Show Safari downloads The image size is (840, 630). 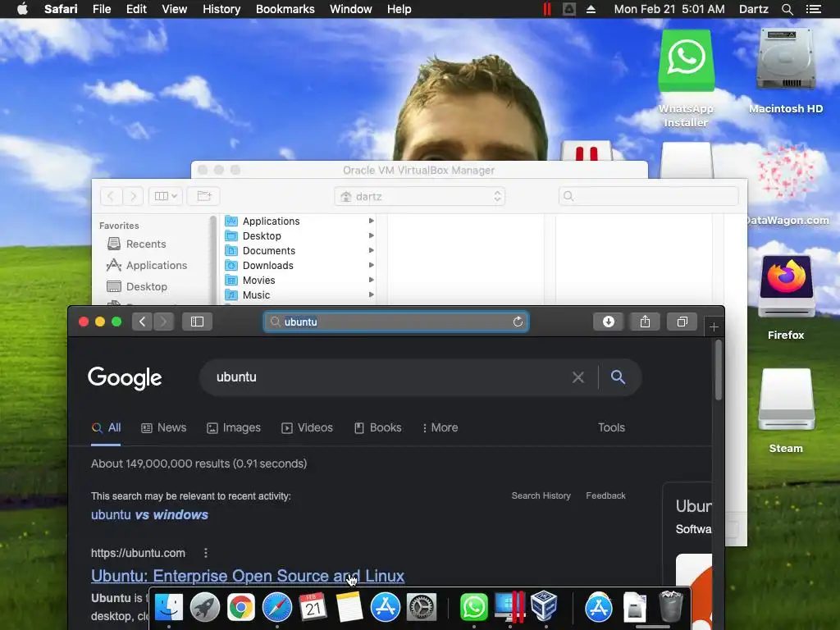tap(608, 322)
